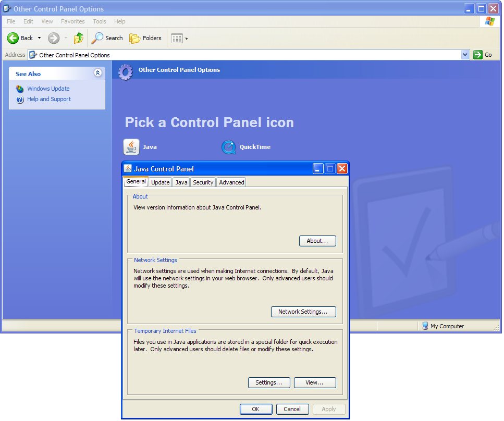Collapse the See Also panel
The height and width of the screenshot is (421, 504).
[97, 73]
